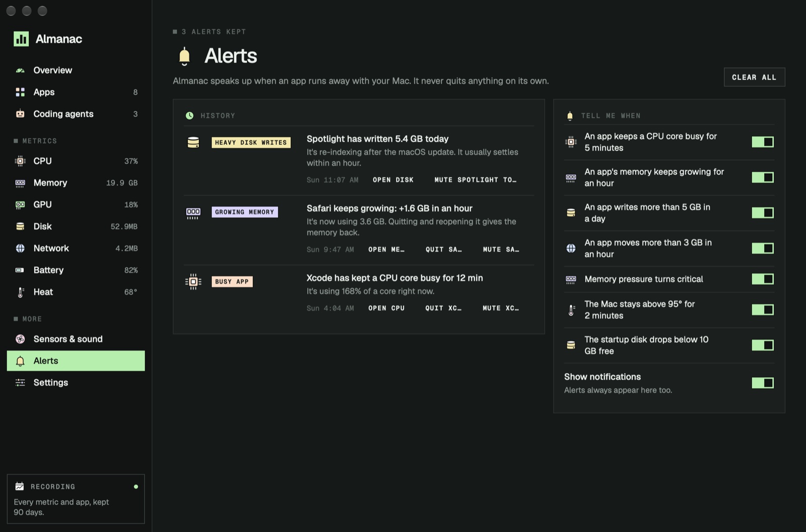Click the Overview gauge icon in sidebar
The width and height of the screenshot is (806, 532).
point(20,70)
